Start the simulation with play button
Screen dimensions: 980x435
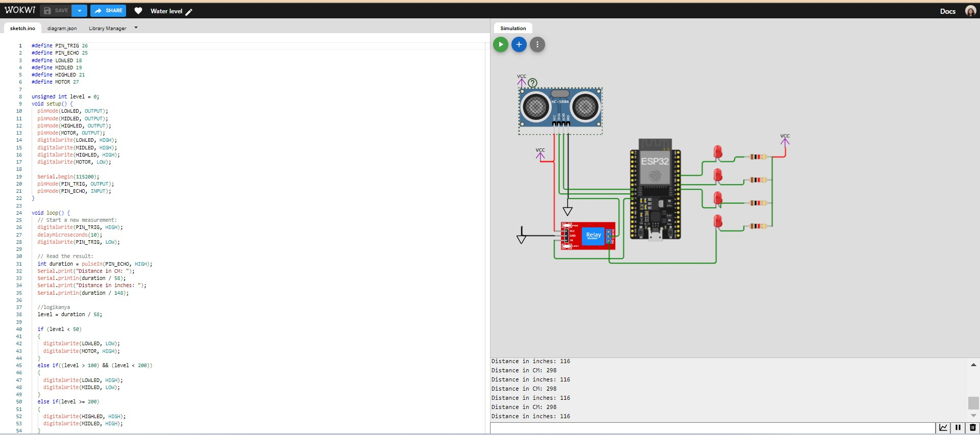tap(501, 44)
